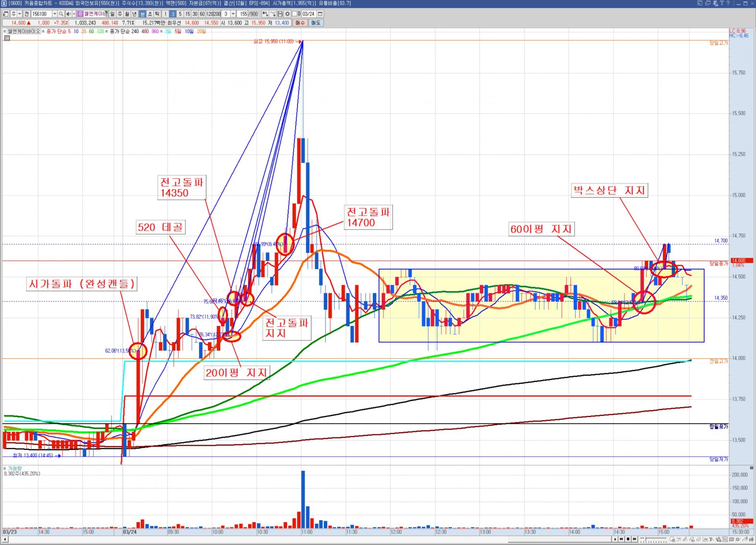The height and width of the screenshot is (545, 756).
Task: Click the save chart floppy icon
Action: click(x=280, y=14)
